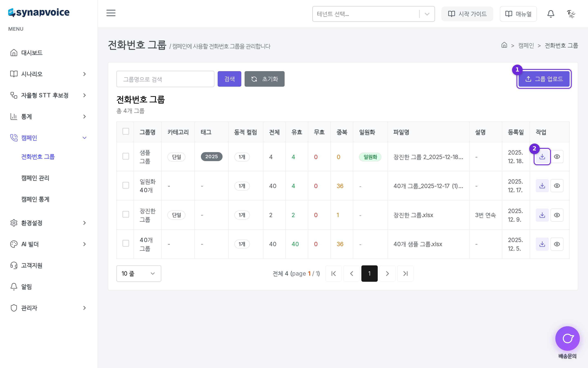Screen dimensions: 588x368
Task: Open the 10 줄 rows-per-page dropdown
Action: (138, 274)
